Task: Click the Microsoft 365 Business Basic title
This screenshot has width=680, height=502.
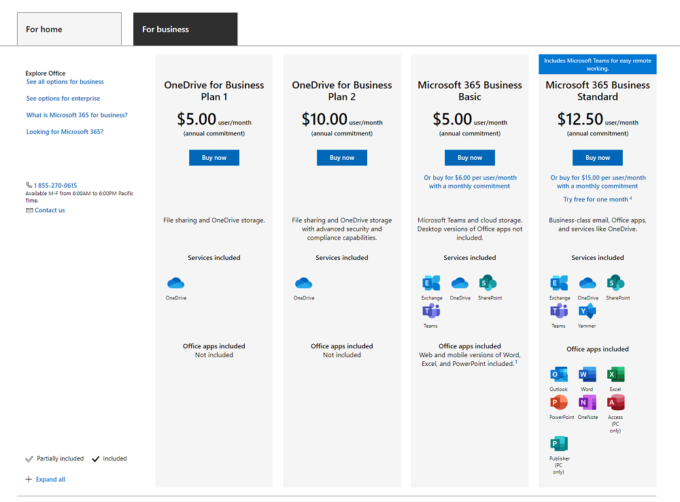Action: (x=470, y=91)
